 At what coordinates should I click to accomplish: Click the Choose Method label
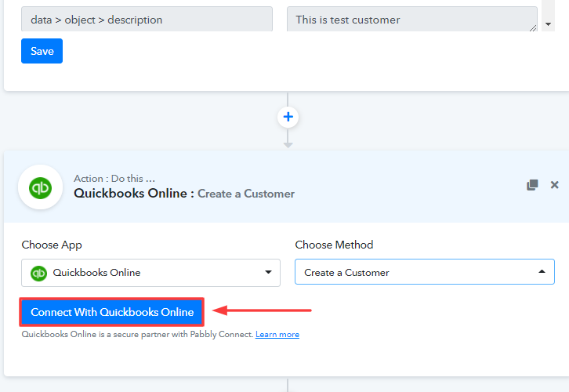tap(334, 245)
